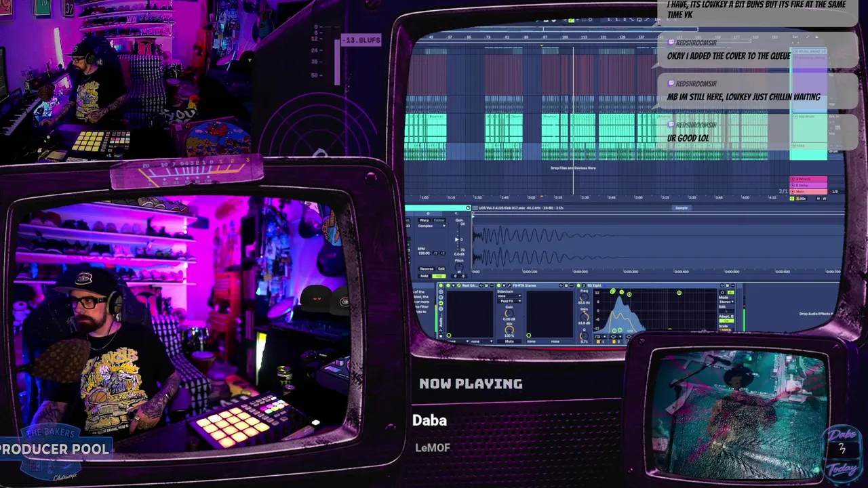Toggle the HiQ button in clip view
This screenshot has height=488, width=868.
(439, 276)
